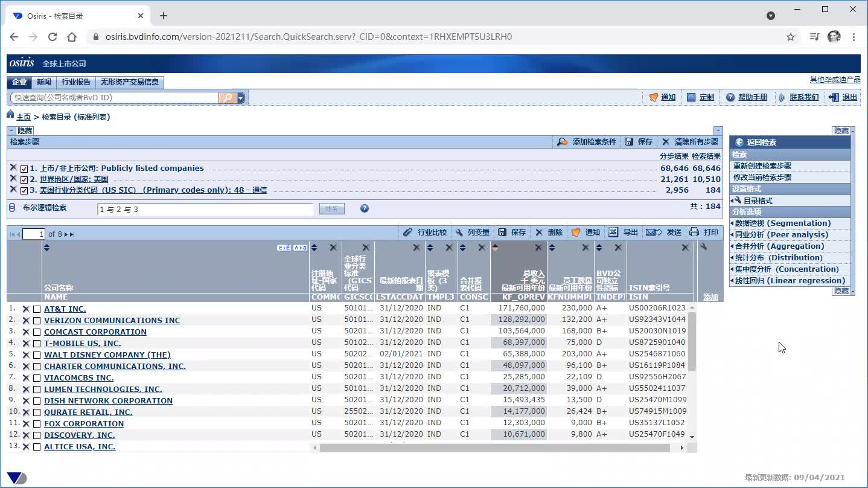Click 发送 to send the list
The image size is (868, 488).
click(x=663, y=233)
